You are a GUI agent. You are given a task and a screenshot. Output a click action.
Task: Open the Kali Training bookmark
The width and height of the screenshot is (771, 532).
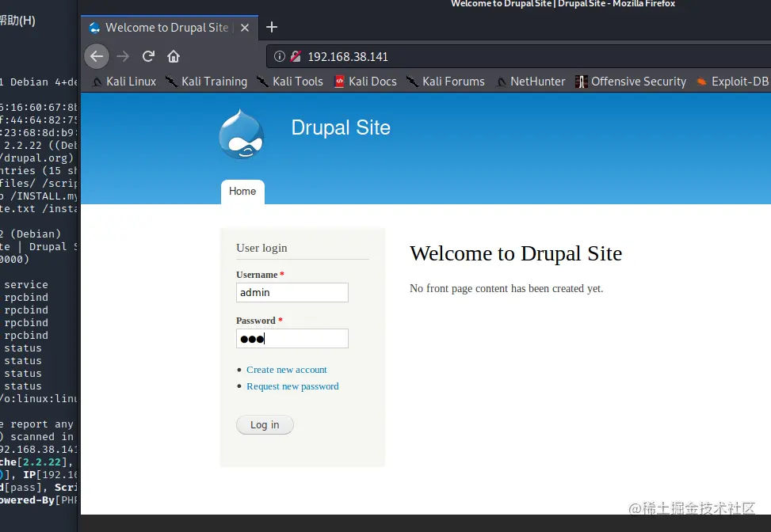[x=206, y=82]
